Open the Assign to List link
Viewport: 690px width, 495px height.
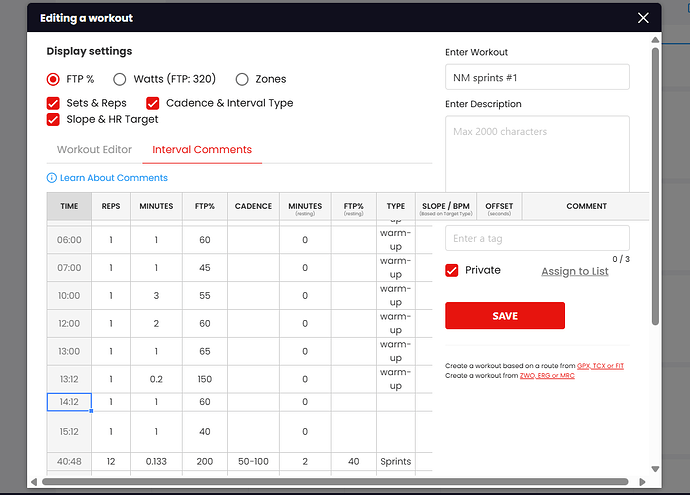[x=574, y=271]
